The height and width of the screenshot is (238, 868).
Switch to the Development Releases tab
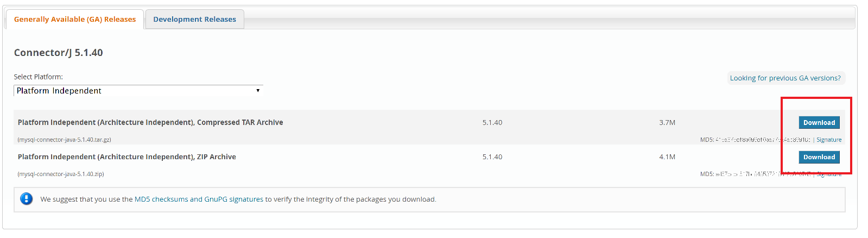(194, 19)
